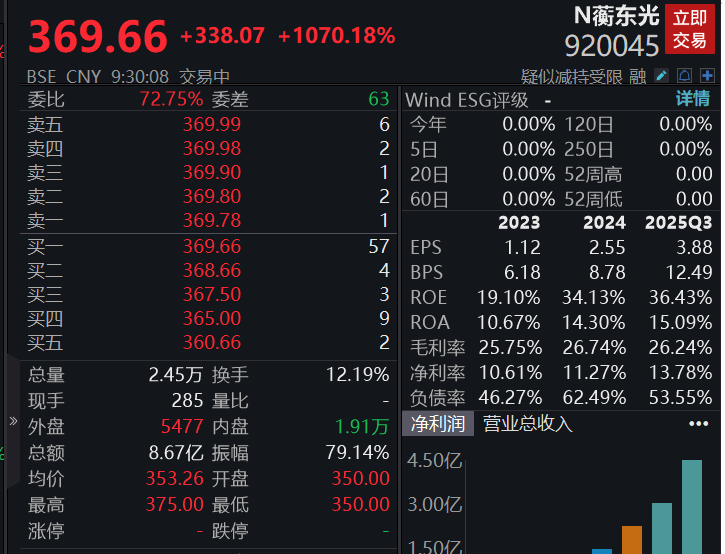This screenshot has width=725, height=554.
Task: Select the 买五 bid price 360.66
Action: 211,343
